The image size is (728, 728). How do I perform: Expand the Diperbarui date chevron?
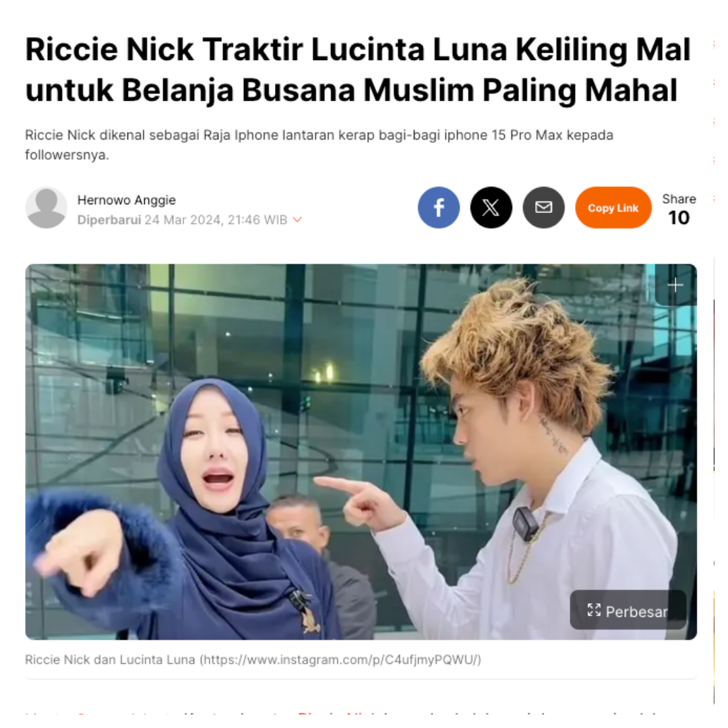(x=298, y=220)
